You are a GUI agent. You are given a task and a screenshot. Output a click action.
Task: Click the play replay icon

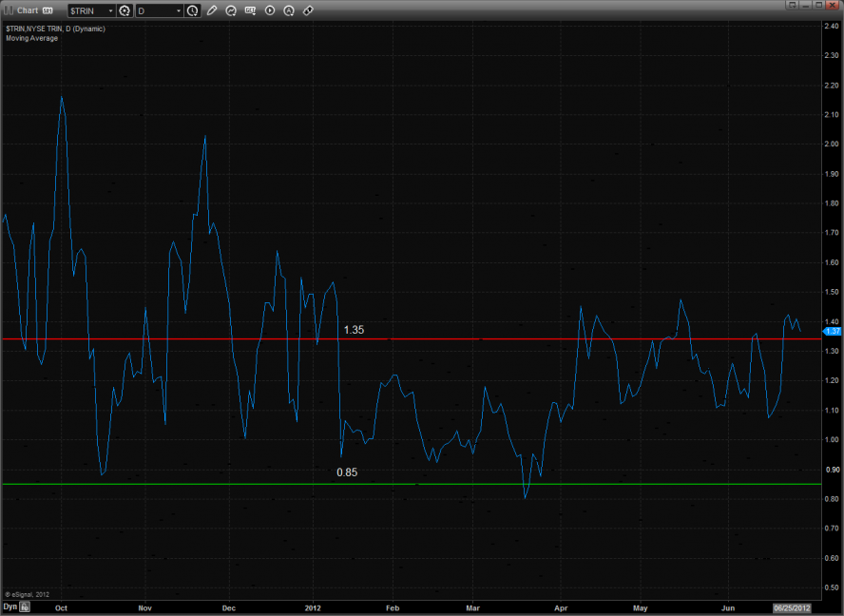[x=270, y=10]
